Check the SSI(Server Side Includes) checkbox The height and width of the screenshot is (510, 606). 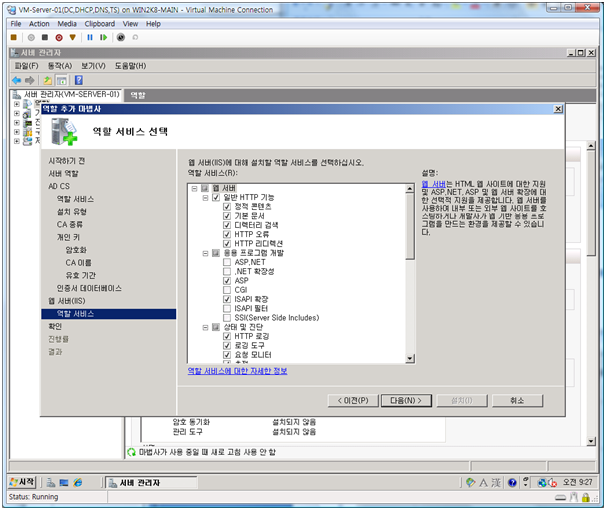coord(227,318)
